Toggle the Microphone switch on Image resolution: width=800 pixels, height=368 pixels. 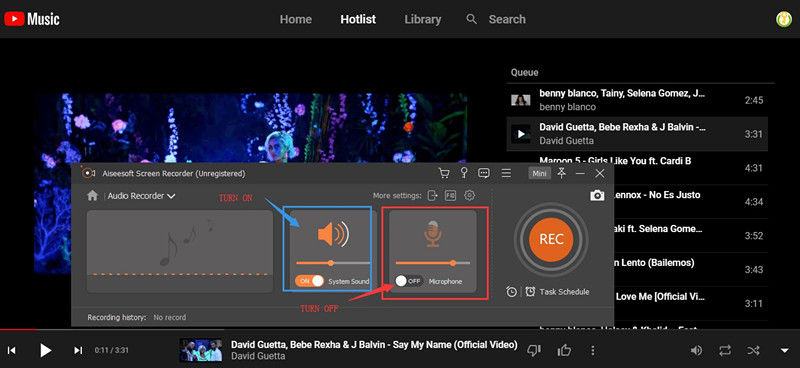[409, 281]
